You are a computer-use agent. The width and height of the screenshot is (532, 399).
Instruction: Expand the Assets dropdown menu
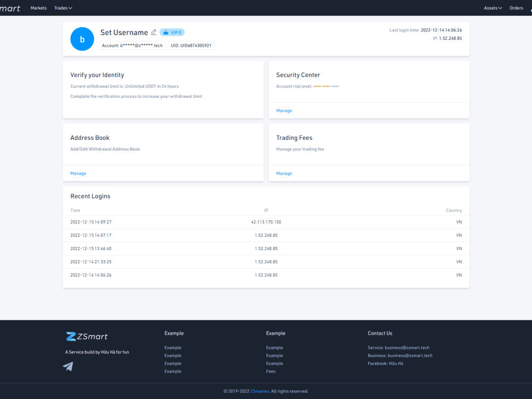[493, 8]
